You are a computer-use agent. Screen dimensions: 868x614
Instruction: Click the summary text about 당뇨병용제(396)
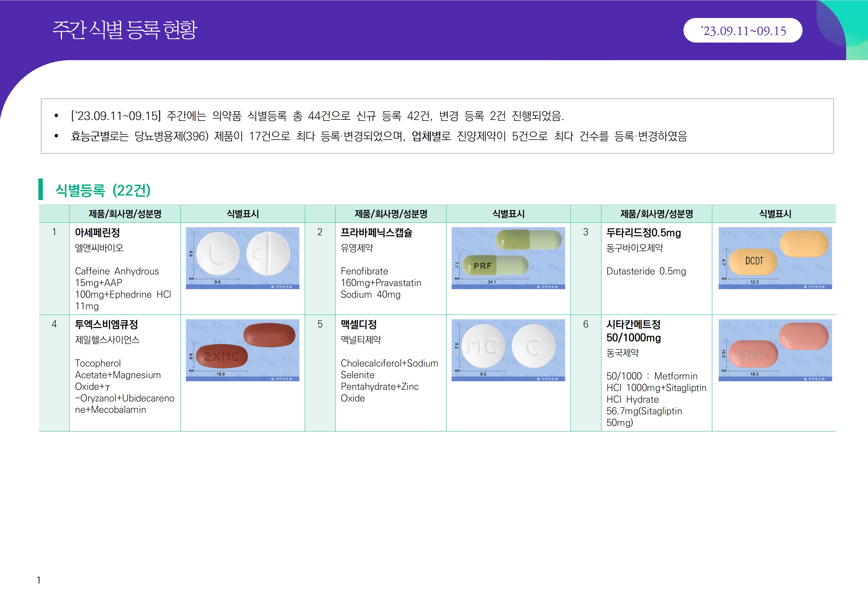[x=378, y=136]
